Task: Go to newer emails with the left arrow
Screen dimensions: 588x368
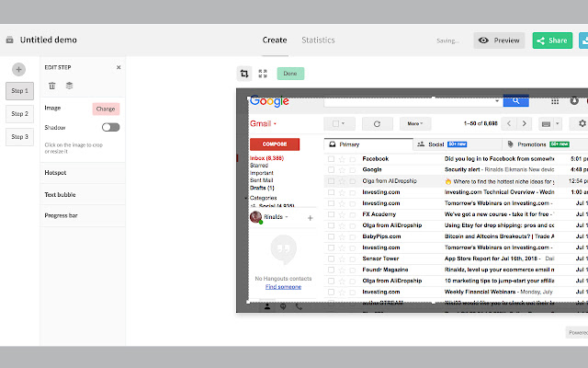Action: pyautogui.click(x=509, y=123)
